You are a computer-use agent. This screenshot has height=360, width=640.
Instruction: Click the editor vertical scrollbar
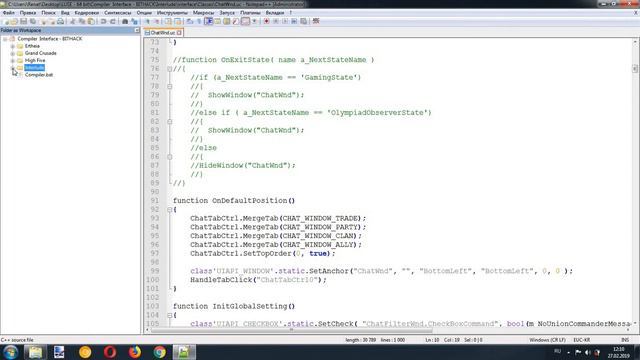(x=635, y=68)
